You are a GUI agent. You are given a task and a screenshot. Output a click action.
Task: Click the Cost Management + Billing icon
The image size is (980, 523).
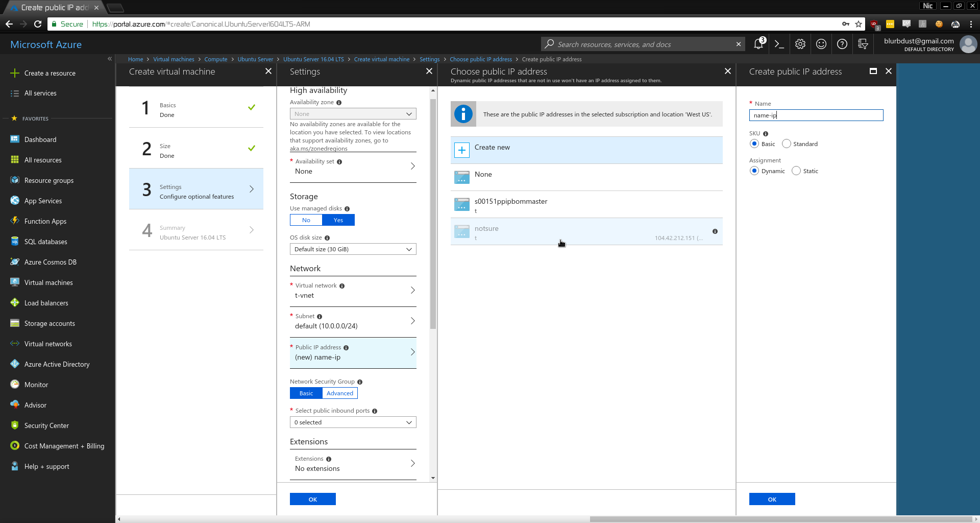15,446
